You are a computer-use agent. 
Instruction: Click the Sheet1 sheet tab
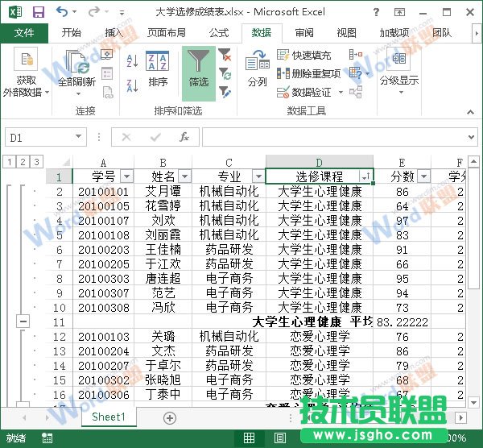tap(109, 417)
